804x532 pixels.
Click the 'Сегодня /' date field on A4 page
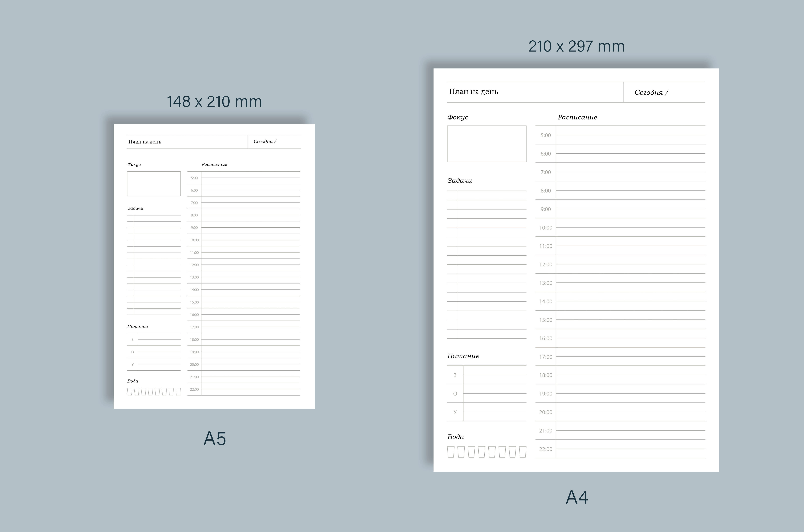[x=651, y=93]
